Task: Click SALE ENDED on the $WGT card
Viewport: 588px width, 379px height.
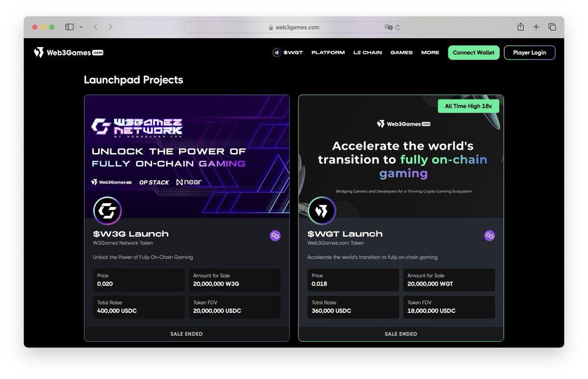Action: 401,334
